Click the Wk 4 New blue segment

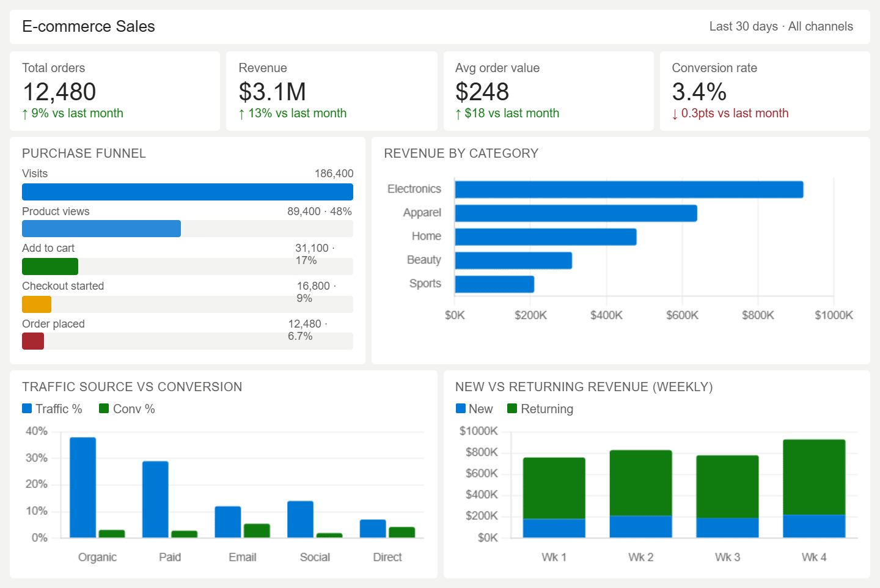point(814,526)
